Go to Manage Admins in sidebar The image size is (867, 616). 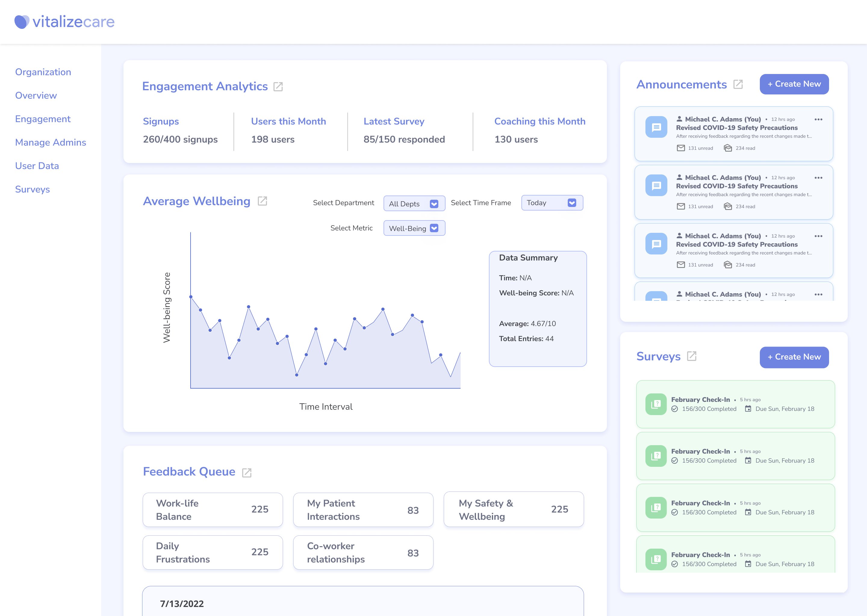(51, 142)
